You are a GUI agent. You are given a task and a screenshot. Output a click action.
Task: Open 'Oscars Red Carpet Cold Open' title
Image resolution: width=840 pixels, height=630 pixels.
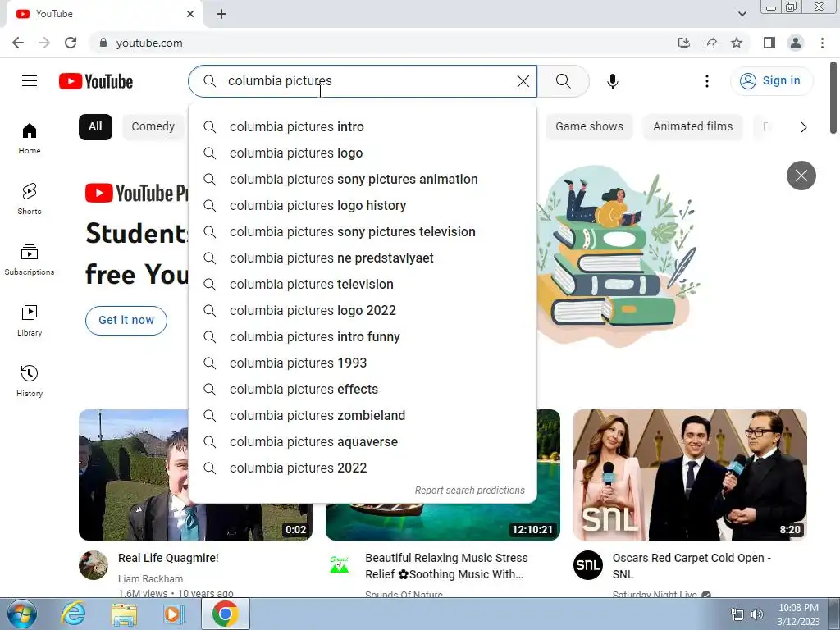[x=692, y=566]
